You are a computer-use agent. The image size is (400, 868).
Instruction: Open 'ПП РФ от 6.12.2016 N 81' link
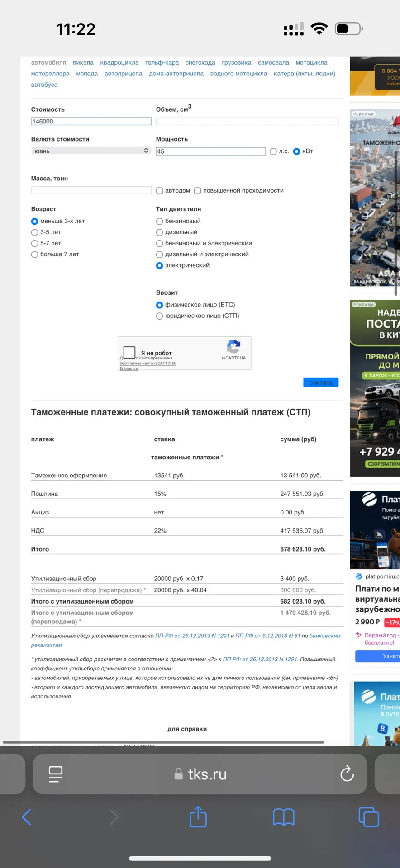(268, 636)
